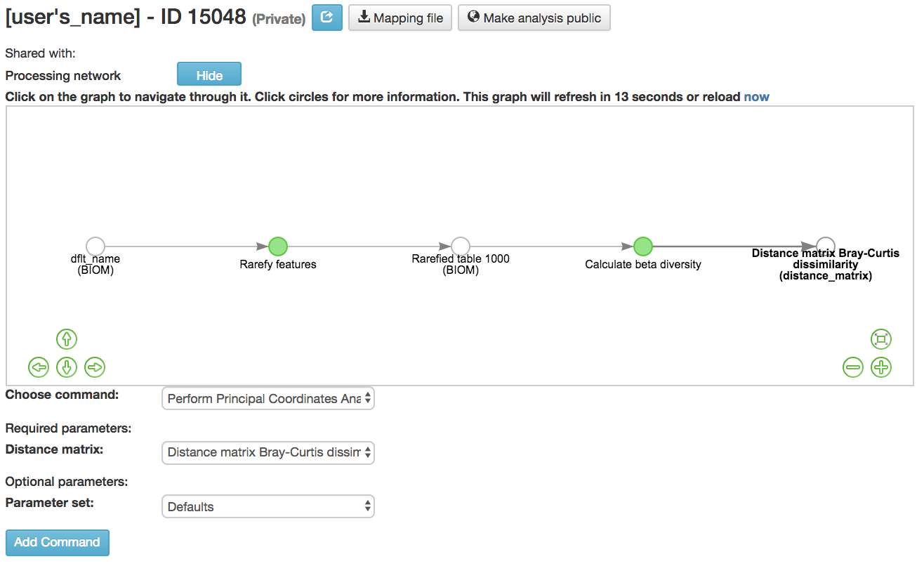Screen dimensions: 924x566
Task: Zoom into graph with plus icon
Action: click(x=880, y=367)
